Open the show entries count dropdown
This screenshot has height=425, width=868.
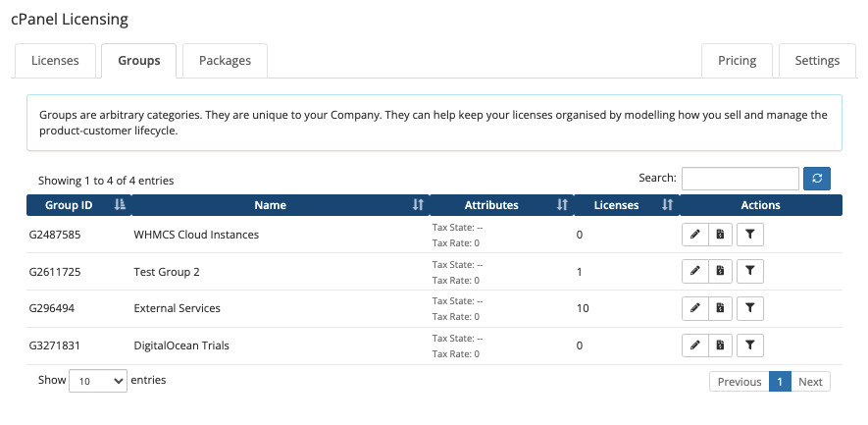pyautogui.click(x=98, y=381)
